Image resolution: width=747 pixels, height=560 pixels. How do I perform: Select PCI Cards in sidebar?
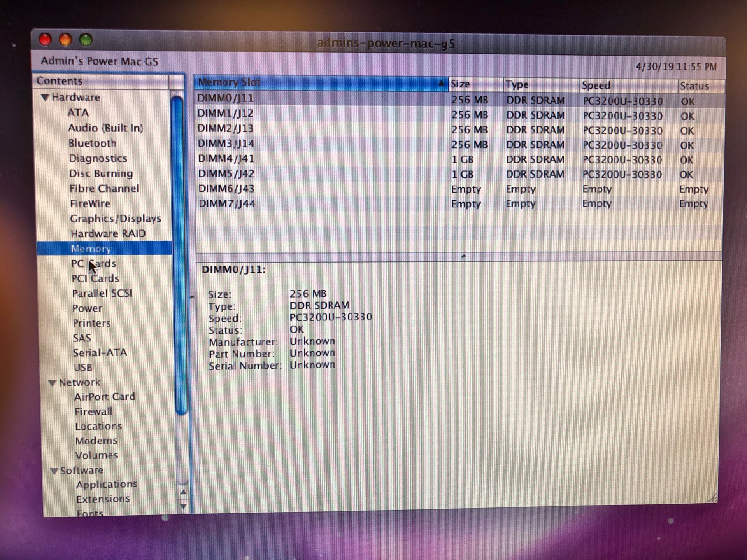coord(95,278)
